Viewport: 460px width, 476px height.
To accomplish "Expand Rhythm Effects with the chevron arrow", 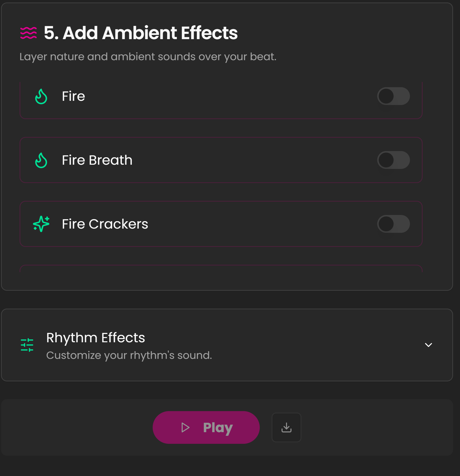I will coord(429,345).
